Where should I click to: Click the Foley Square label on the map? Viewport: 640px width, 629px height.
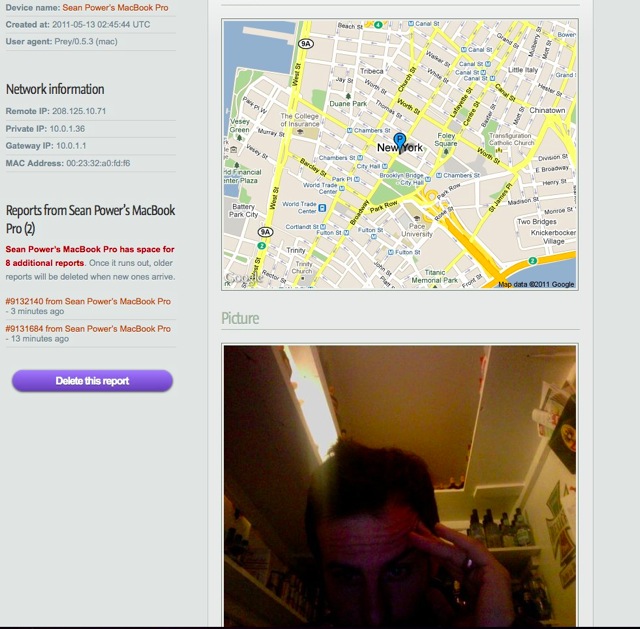click(x=446, y=139)
